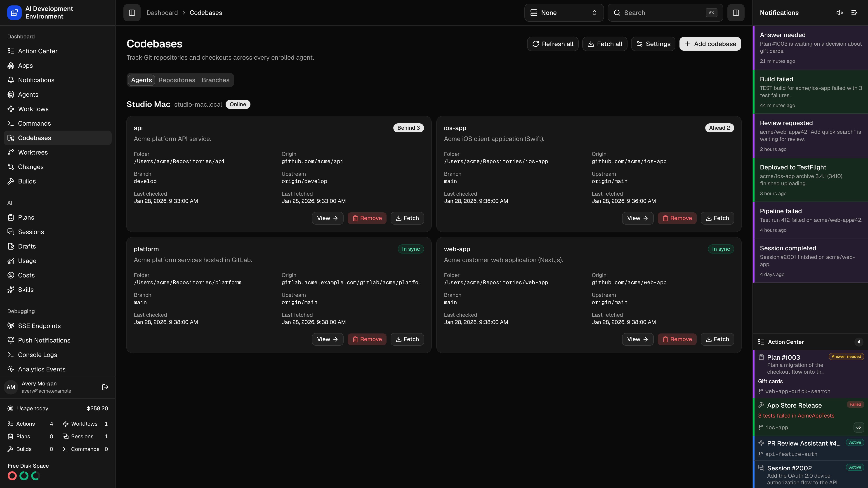The height and width of the screenshot is (488, 868).
Task: Click Fetch all button
Action: [604, 44]
